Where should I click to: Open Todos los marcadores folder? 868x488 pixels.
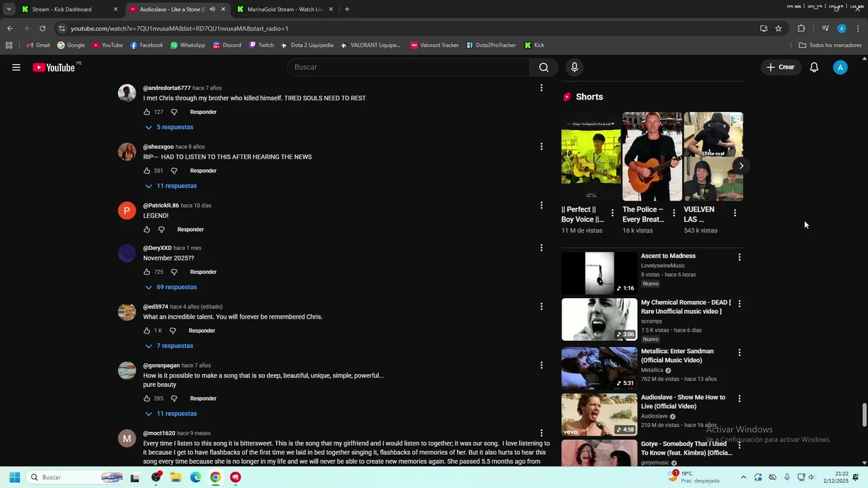(830, 45)
